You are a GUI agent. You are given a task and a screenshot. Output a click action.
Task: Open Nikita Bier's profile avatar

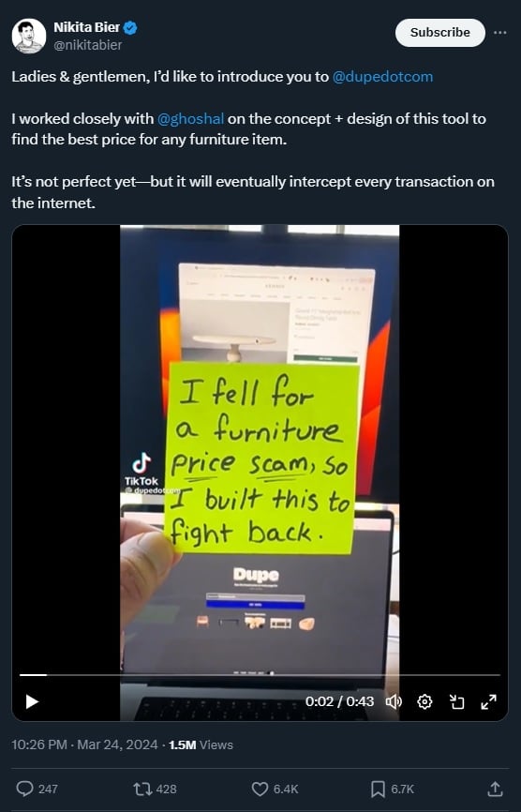coord(29,36)
